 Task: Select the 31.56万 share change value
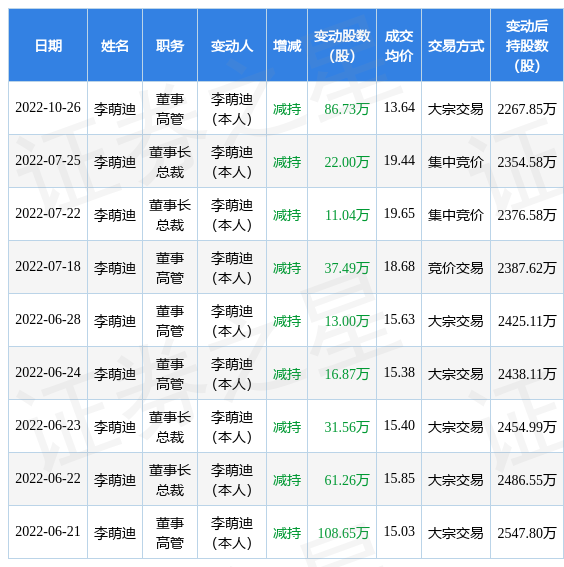346,427
